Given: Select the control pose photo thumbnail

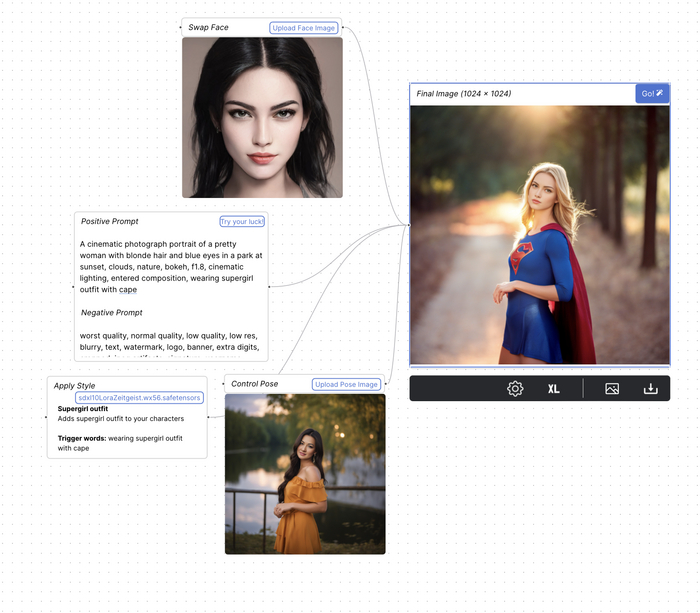Looking at the screenshot, I should [x=305, y=473].
